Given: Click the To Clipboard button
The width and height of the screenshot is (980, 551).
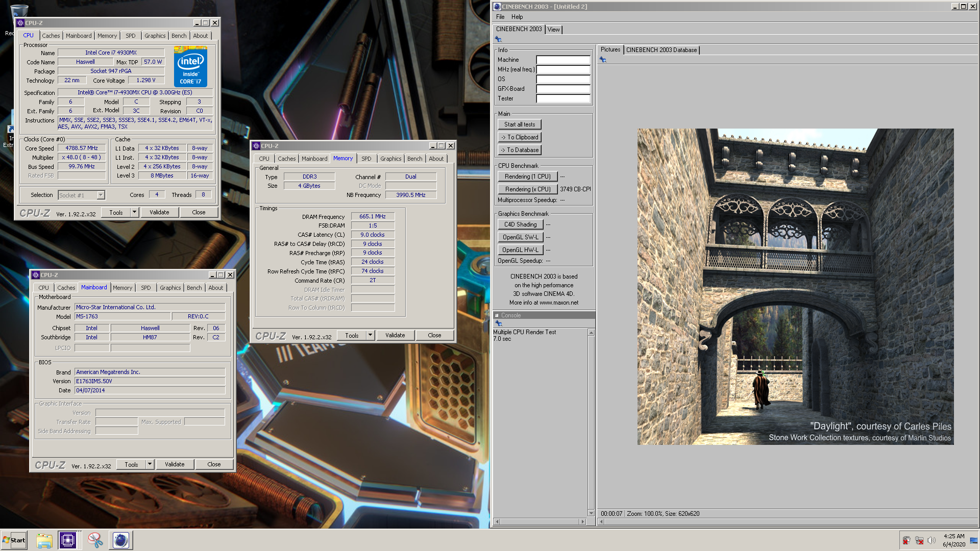Looking at the screenshot, I should 520,137.
